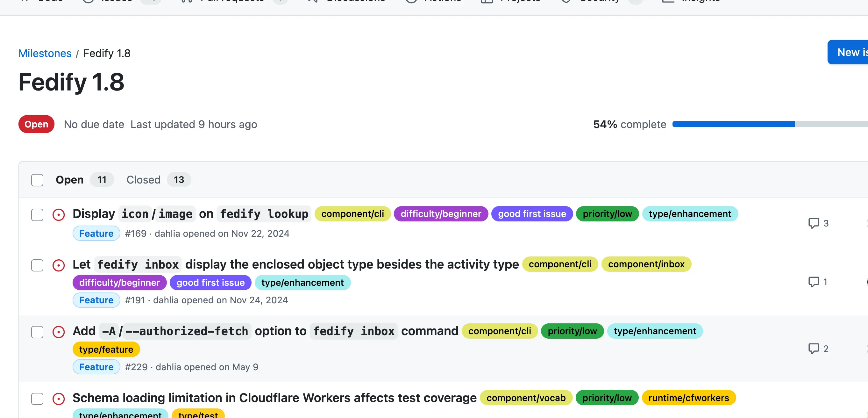This screenshot has width=868, height=418.
Task: Click the 13 closed issues count badge
Action: [179, 180]
